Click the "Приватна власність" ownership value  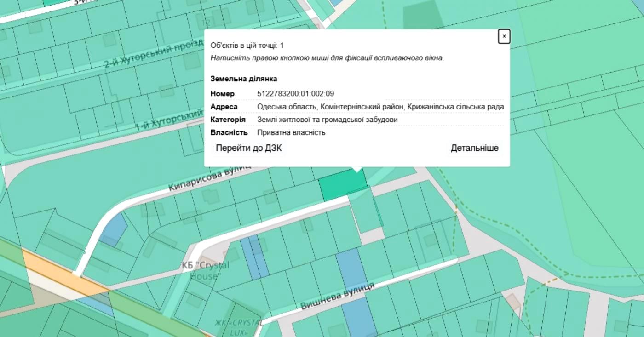[x=291, y=132]
